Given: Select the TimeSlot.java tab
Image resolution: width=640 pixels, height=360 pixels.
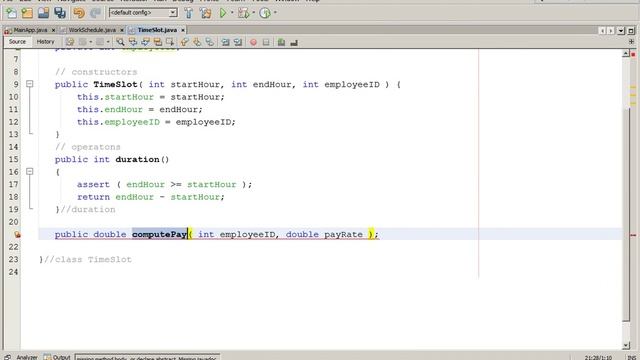Looking at the screenshot, I should tap(157, 30).
